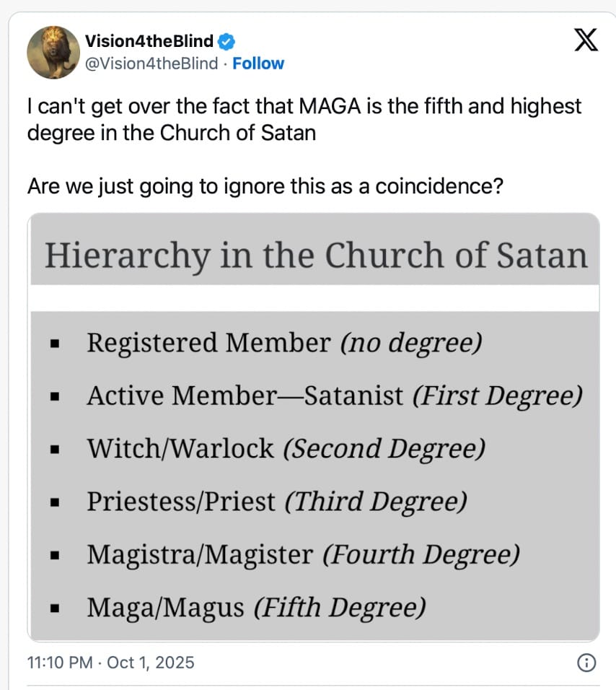
Task: Click the "Witch/Warlock (Second Degree)" entry
Action: (x=286, y=449)
